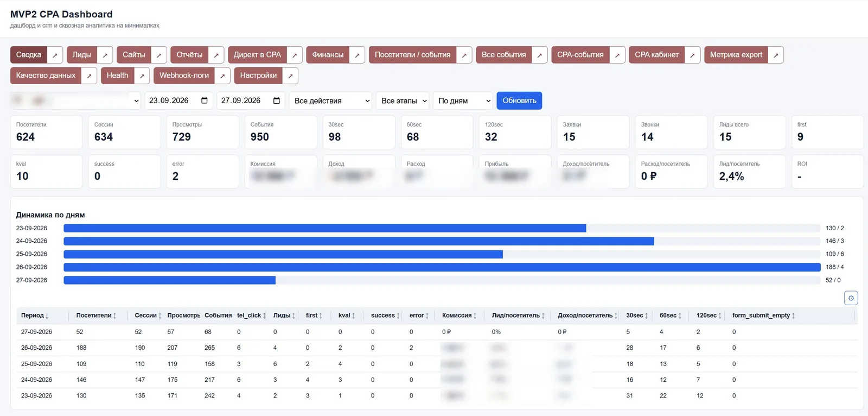Expand the Все этапы dropdown
The height and width of the screenshot is (416, 868).
[403, 100]
